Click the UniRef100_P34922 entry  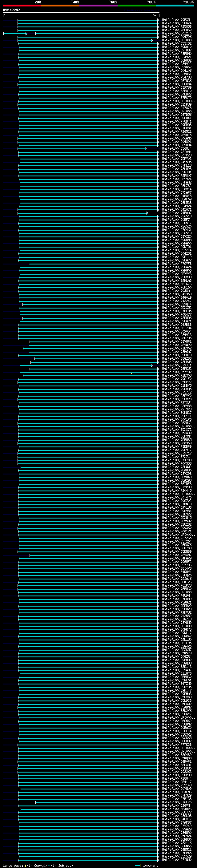point(176,64)
